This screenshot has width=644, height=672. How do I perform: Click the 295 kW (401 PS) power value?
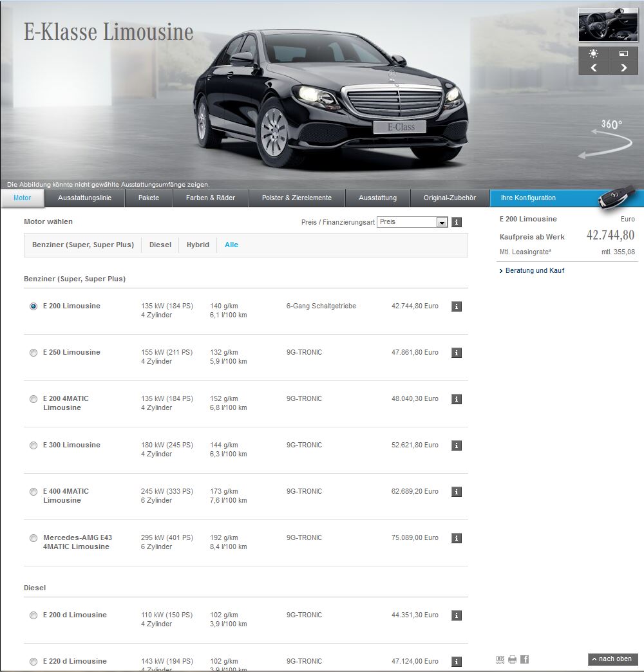167,537
